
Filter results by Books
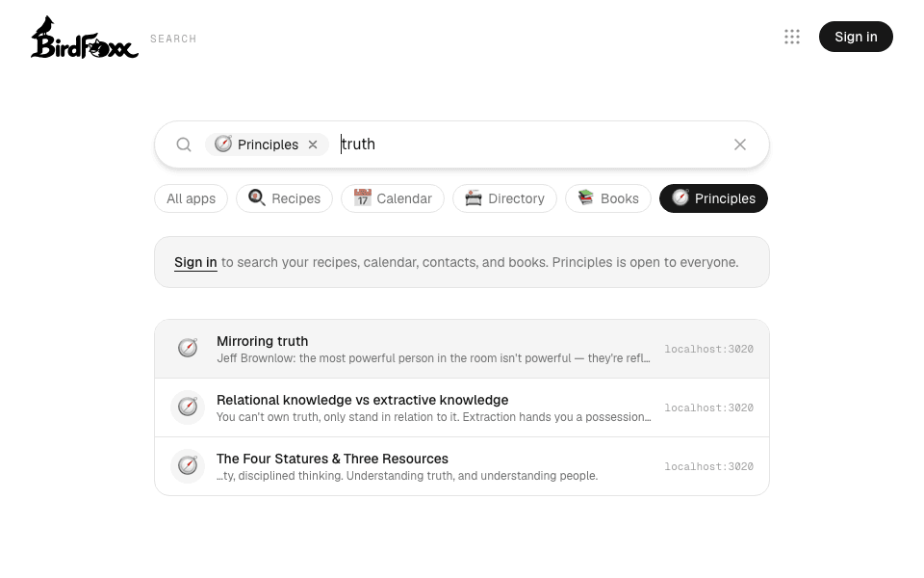point(608,198)
